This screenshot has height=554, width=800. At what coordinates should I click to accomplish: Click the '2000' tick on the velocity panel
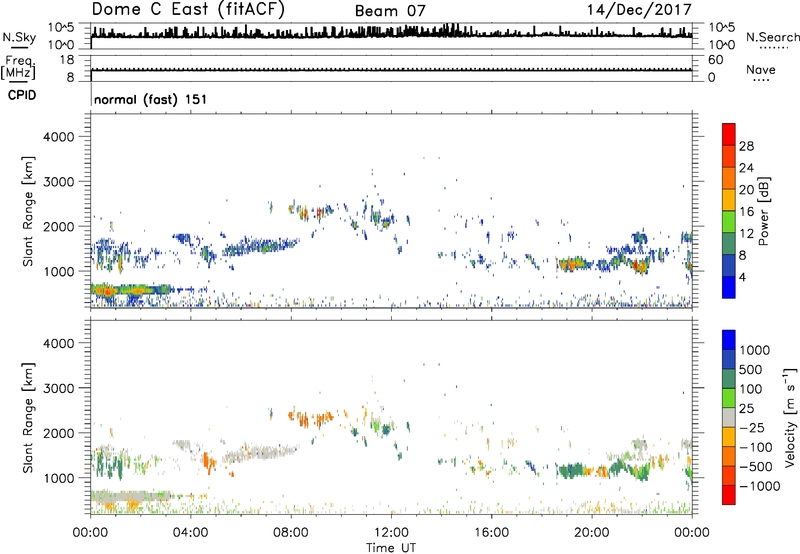pos(59,433)
